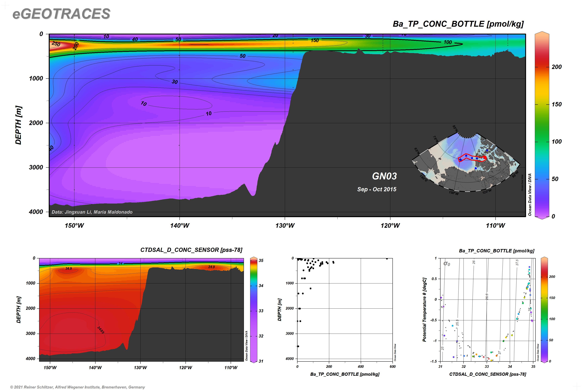Click the large red station marker on map
This screenshot has height=392, width=582.
[485, 158]
